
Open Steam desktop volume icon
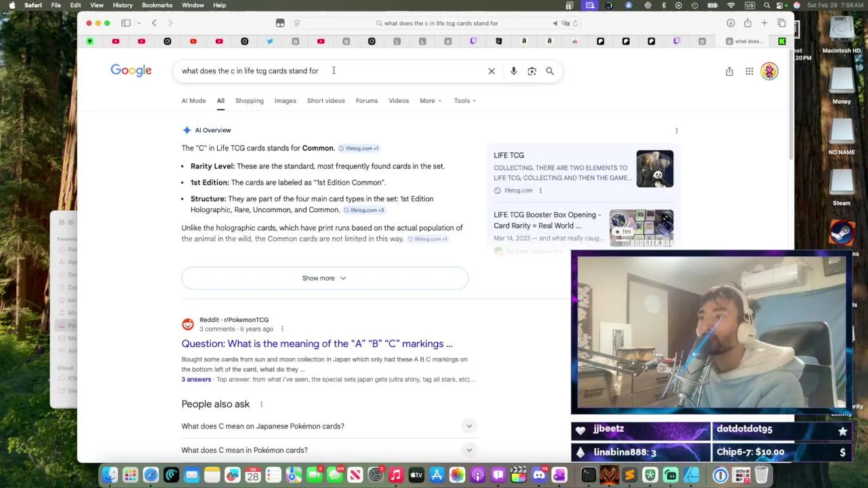point(842,187)
